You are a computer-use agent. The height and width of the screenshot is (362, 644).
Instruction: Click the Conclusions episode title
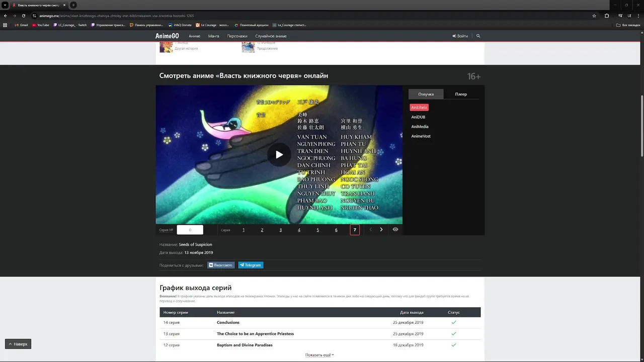coord(228,322)
